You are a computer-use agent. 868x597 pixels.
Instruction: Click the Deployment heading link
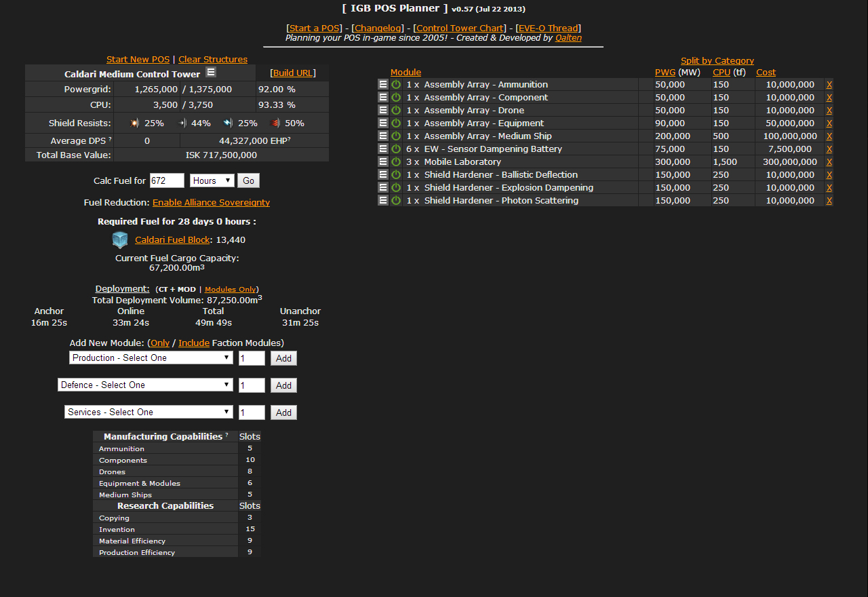[122, 289]
